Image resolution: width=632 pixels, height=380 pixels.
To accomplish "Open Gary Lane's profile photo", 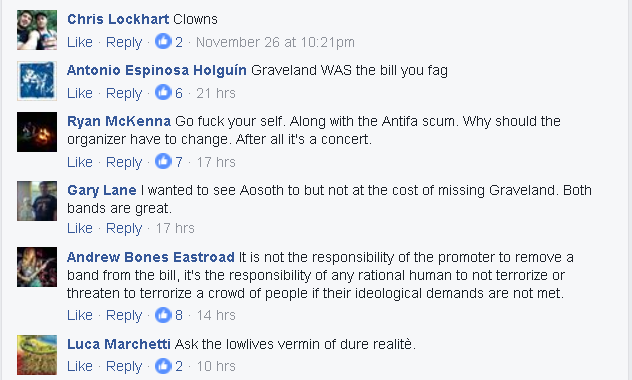I will pos(37,201).
